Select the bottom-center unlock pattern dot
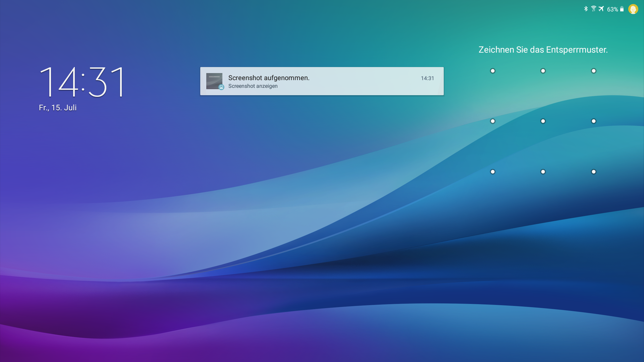Viewport: 644px width, 362px height. click(x=543, y=172)
